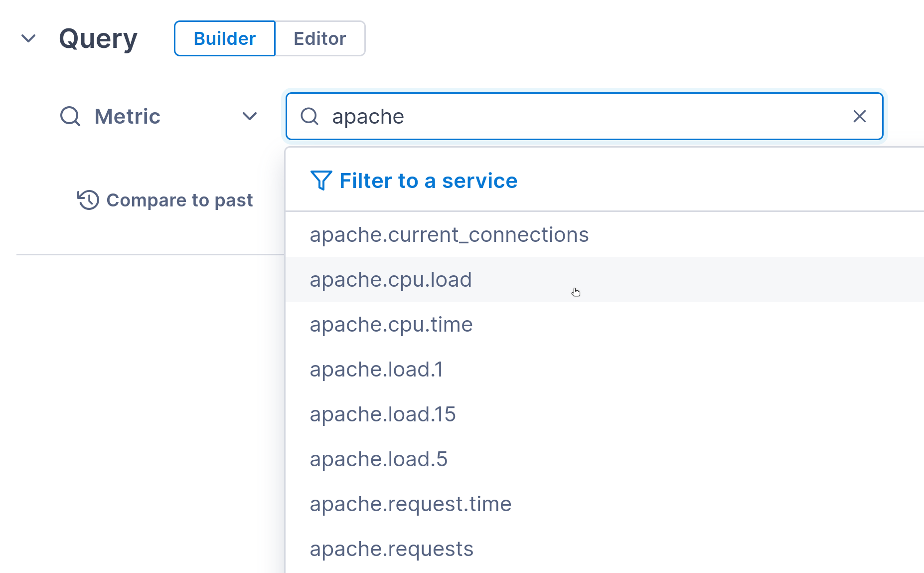
Task: Click the search icon in metric field
Action: [x=309, y=116]
